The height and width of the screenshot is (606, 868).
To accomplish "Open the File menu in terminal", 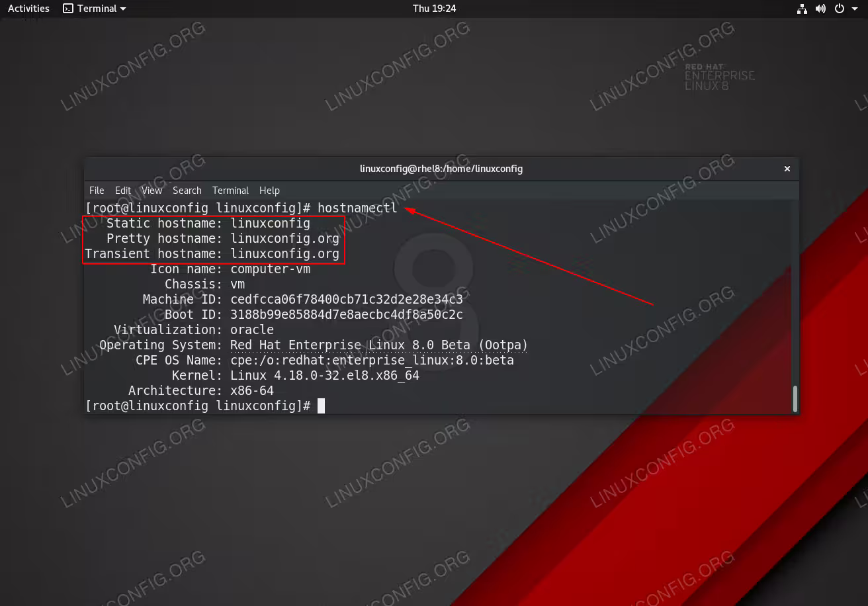I will (97, 190).
